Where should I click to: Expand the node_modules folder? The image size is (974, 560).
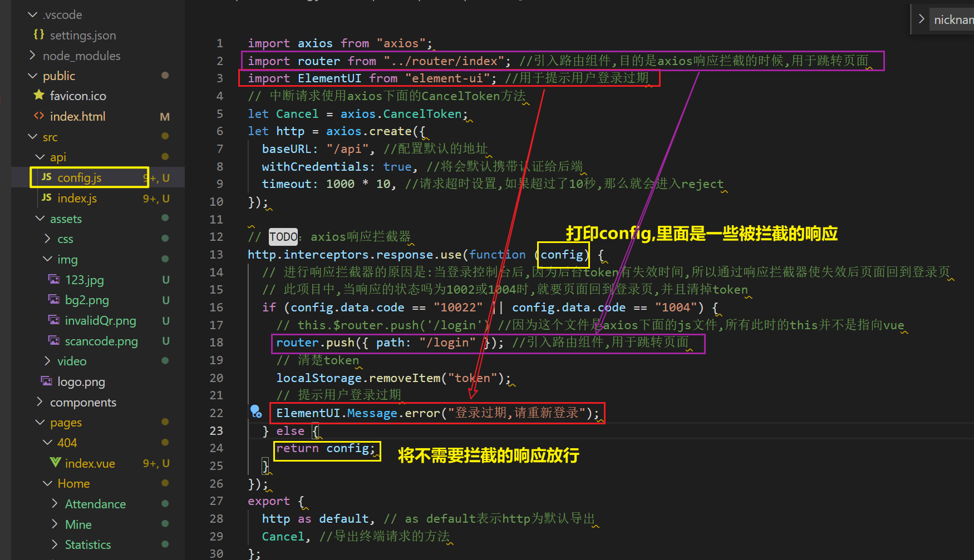pos(32,55)
